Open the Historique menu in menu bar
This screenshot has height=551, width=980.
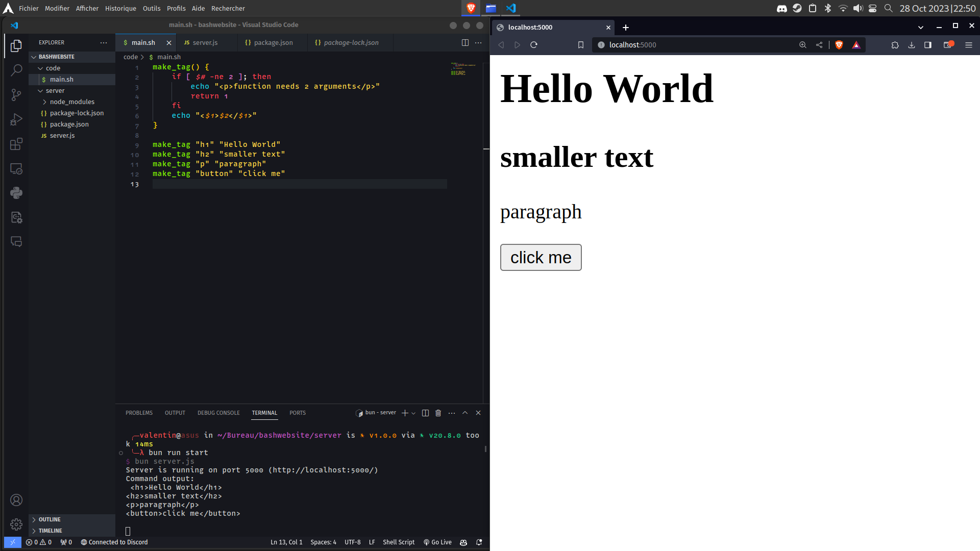[x=120, y=8]
